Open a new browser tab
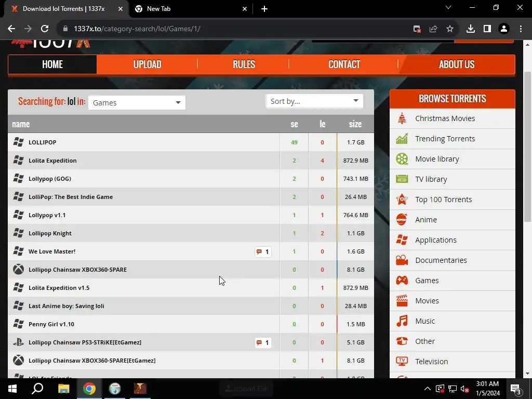This screenshot has height=399, width=532. coord(264,9)
